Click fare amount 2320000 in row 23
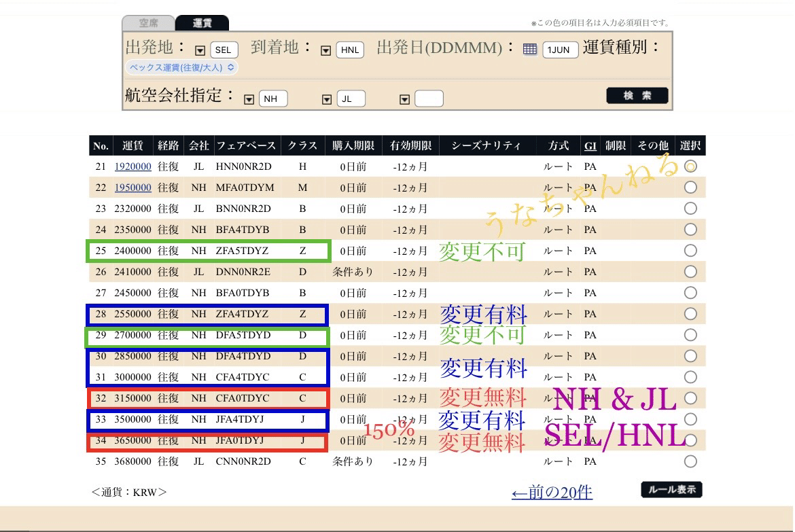 coord(132,209)
